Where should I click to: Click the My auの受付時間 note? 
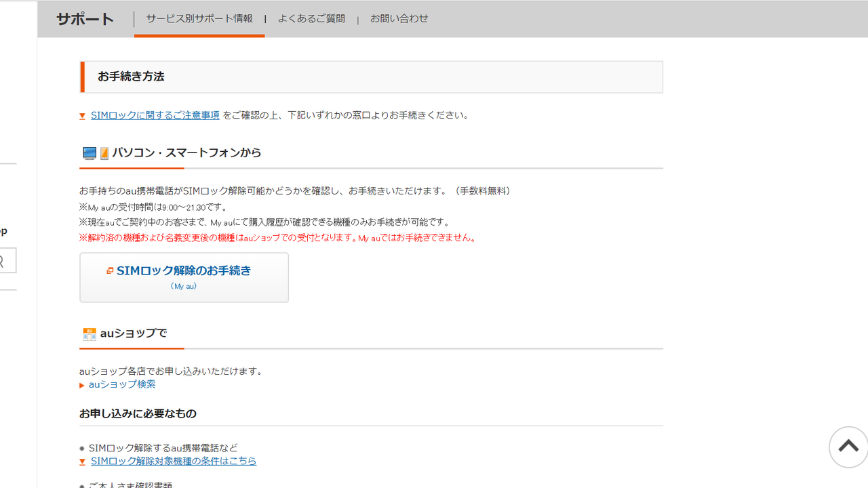tap(155, 207)
